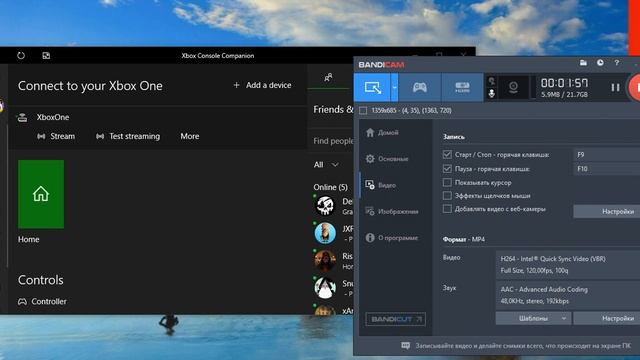Open Bandicam output folder icon
640x360 pixels.
click(583, 63)
